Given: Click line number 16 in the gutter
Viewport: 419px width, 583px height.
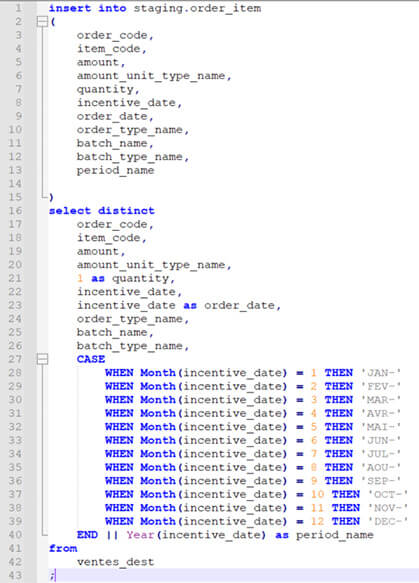Looking at the screenshot, I should (15, 211).
